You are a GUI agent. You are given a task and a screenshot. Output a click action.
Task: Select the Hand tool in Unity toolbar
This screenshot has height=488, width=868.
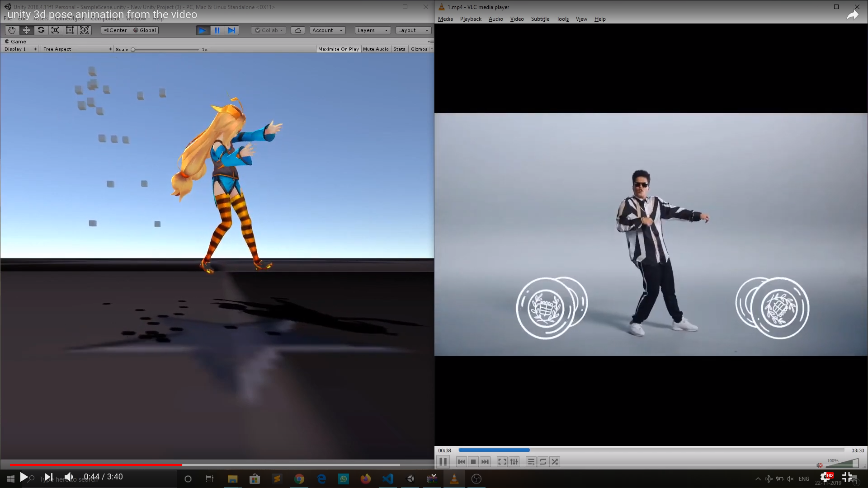click(12, 30)
